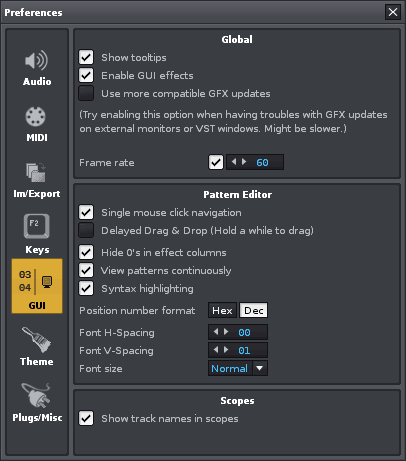Select the GUI preferences icon
Viewport: 406px width, 461px height.
[37, 286]
